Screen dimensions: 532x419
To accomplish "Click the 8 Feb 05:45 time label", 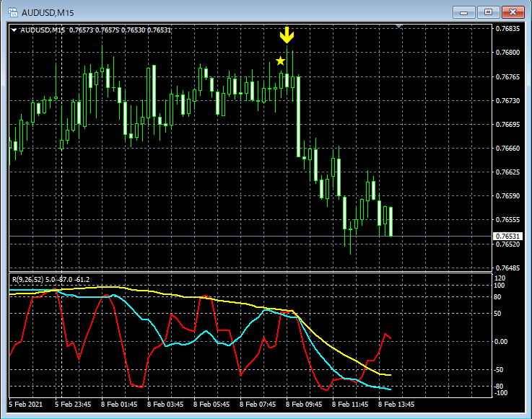I will 212,404.
